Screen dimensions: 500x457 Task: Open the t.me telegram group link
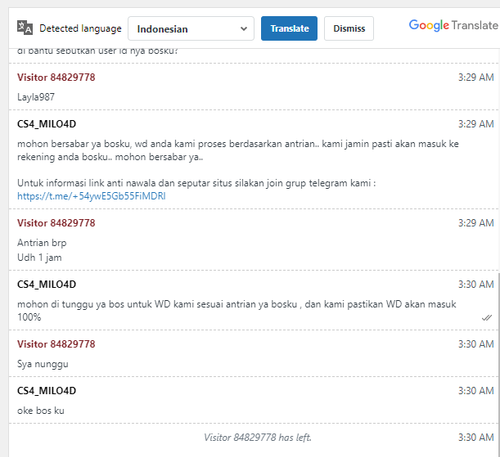91,196
